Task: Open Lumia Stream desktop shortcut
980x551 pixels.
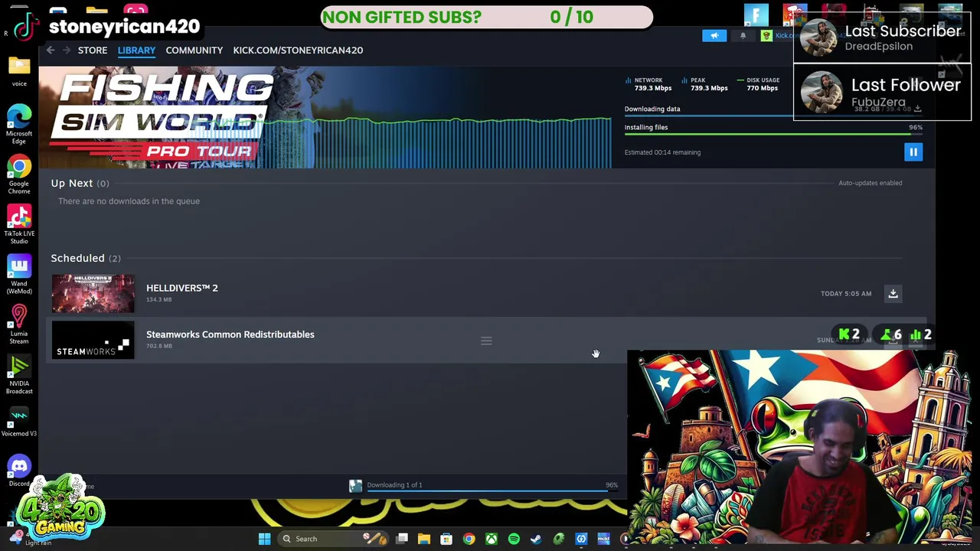Action: 19,324
